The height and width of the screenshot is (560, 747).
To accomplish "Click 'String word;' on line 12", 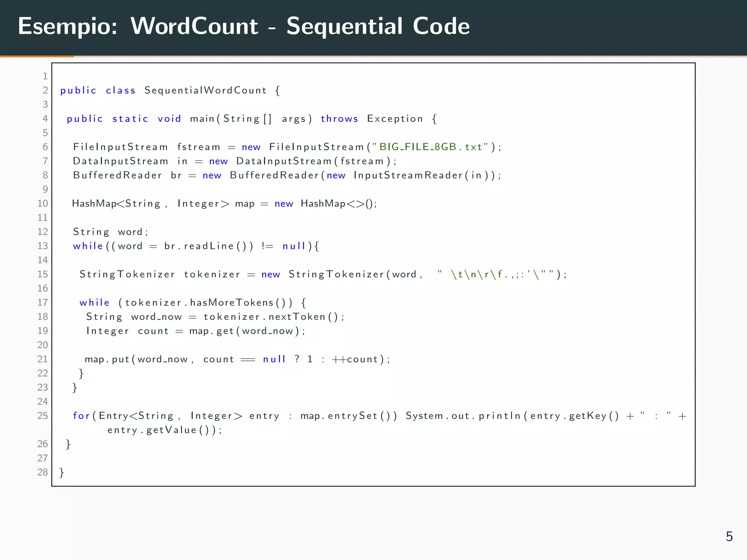I will [x=111, y=232].
